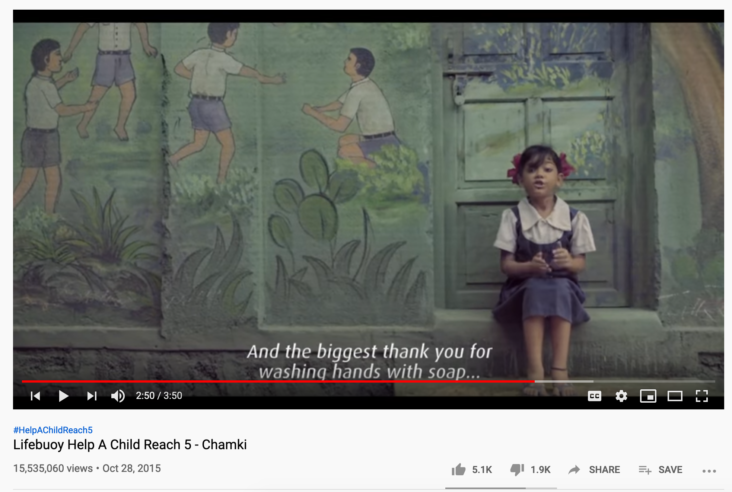Enter full screen mode
This screenshot has height=492, width=732.
point(702,396)
